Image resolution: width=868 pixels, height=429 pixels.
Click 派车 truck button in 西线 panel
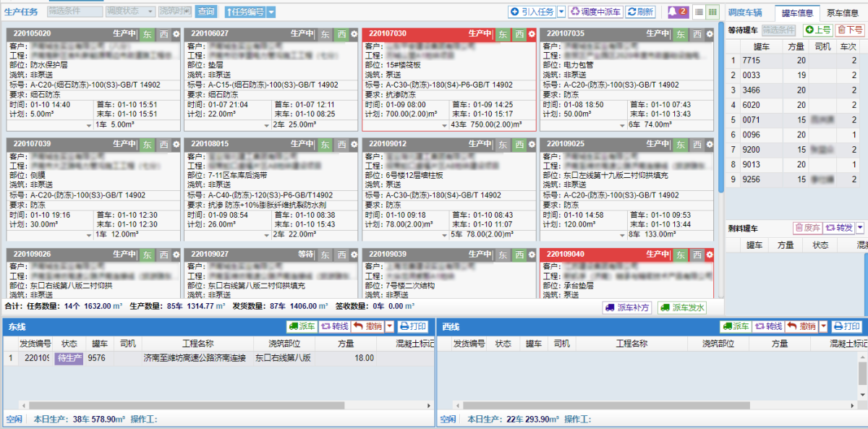pyautogui.click(x=736, y=326)
